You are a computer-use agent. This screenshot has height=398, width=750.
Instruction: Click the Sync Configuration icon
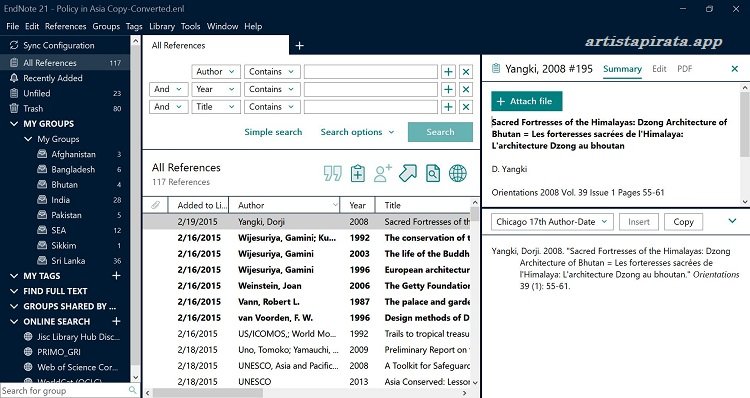click(x=14, y=45)
